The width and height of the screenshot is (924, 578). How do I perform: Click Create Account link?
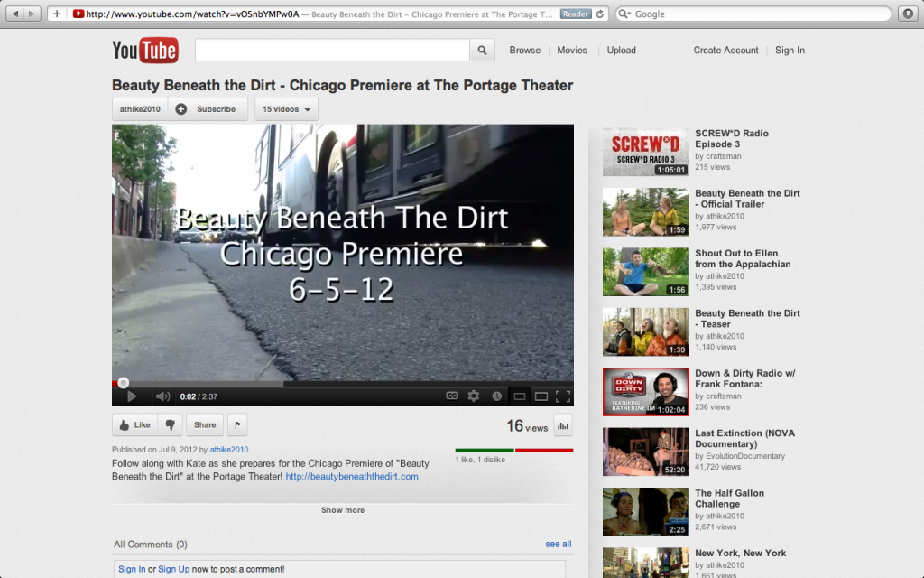coord(725,51)
